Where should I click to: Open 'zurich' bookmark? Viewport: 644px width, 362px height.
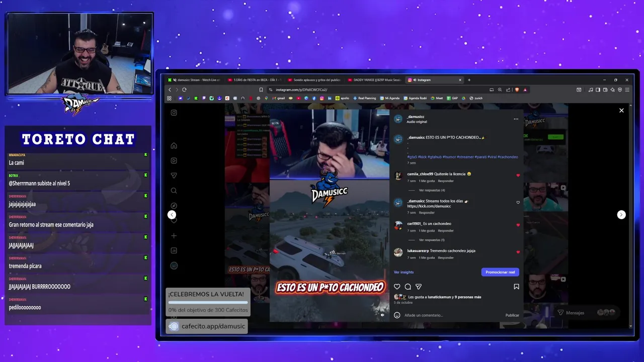pos(476,98)
